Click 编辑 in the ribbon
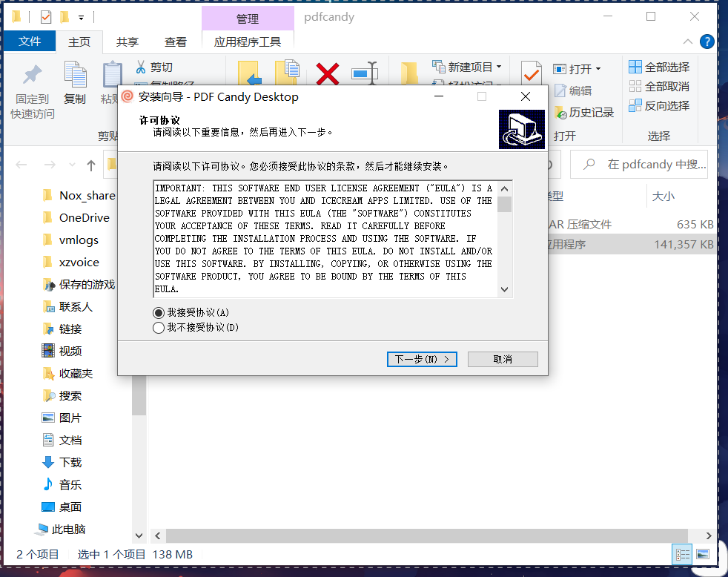 [573, 90]
